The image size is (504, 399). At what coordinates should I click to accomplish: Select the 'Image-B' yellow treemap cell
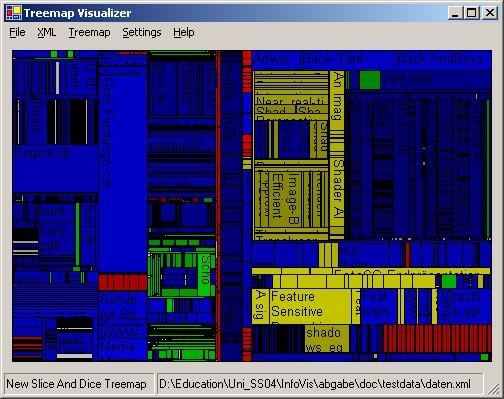pyautogui.click(x=293, y=198)
